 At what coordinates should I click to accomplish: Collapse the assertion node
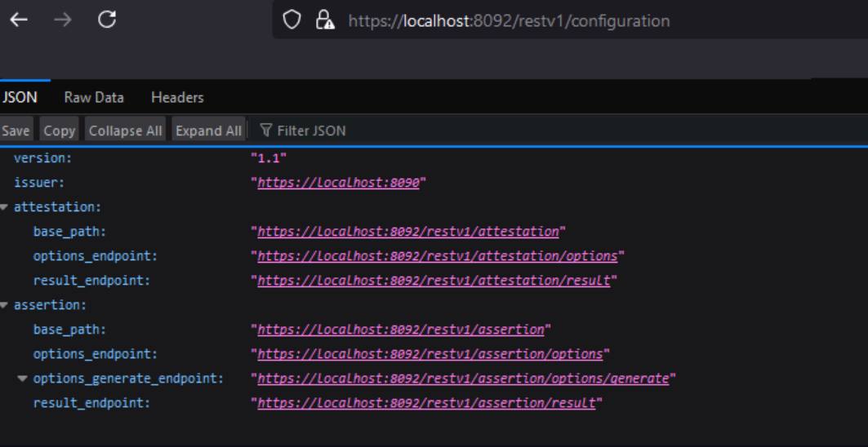coord(5,305)
